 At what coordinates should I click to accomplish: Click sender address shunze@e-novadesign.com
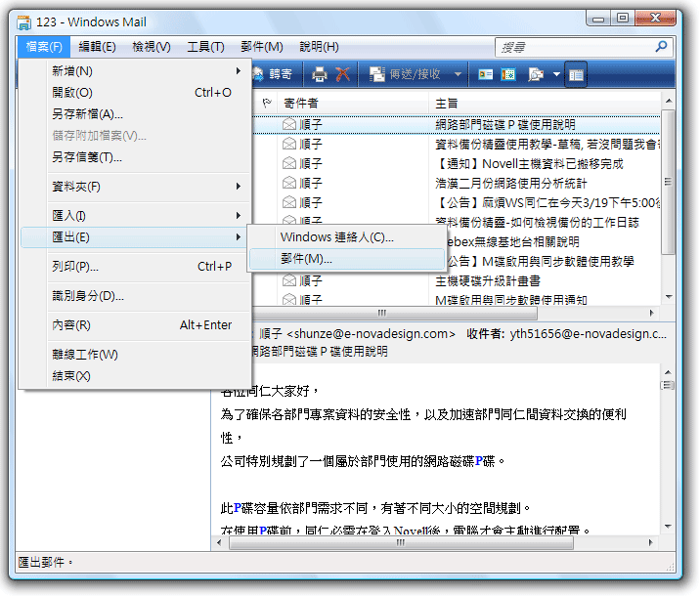tap(371, 334)
